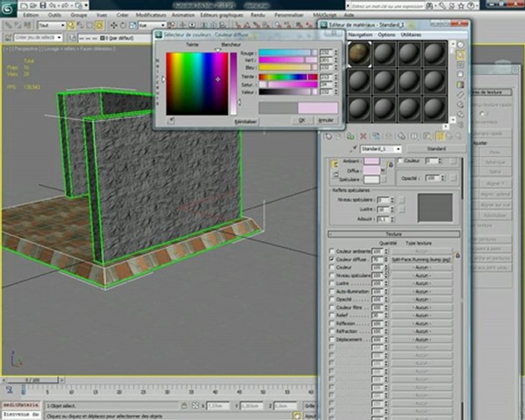This screenshot has width=525, height=420.
Task: Toggle Show Map in Viewport icon
Action: 427,136
